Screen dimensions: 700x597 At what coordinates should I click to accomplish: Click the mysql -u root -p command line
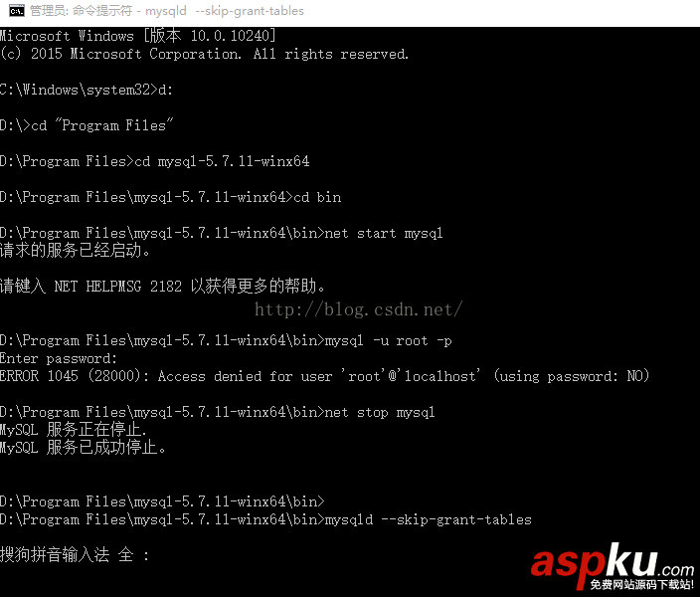226,340
